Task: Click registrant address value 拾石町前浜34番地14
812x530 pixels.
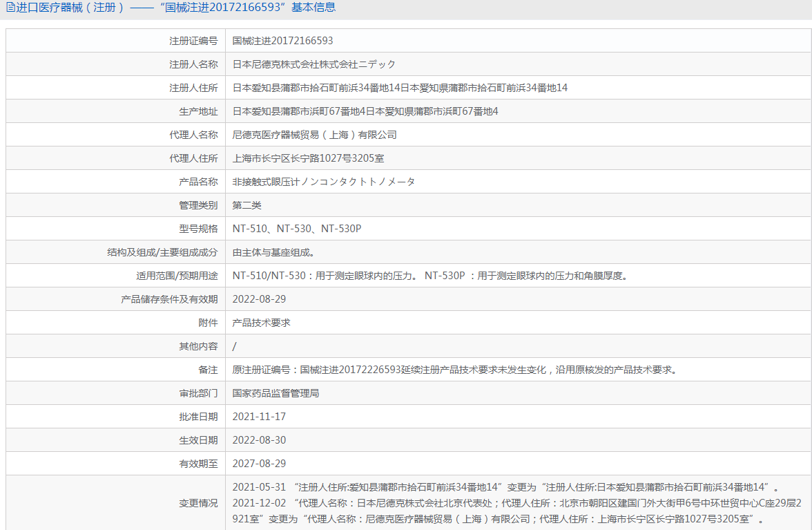Action: click(x=400, y=88)
